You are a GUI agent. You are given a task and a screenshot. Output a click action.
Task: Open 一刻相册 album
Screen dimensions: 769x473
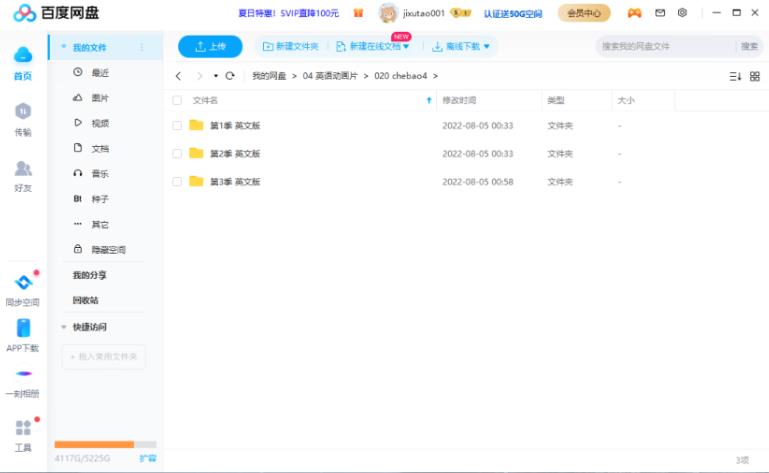[23, 374]
